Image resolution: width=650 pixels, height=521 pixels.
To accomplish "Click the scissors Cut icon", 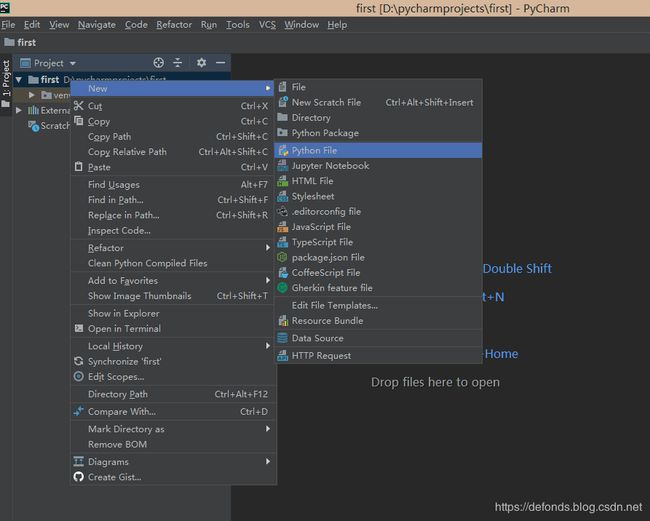I will pyautogui.click(x=78, y=106).
